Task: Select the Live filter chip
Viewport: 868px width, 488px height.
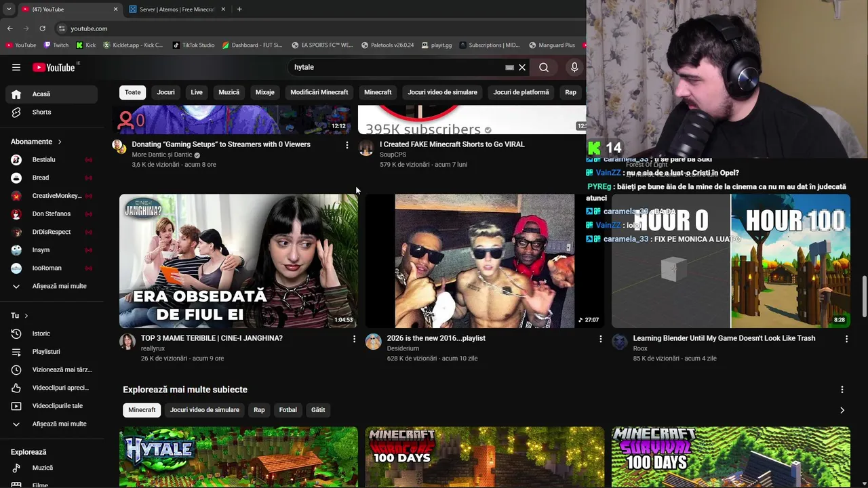Action: tap(197, 92)
